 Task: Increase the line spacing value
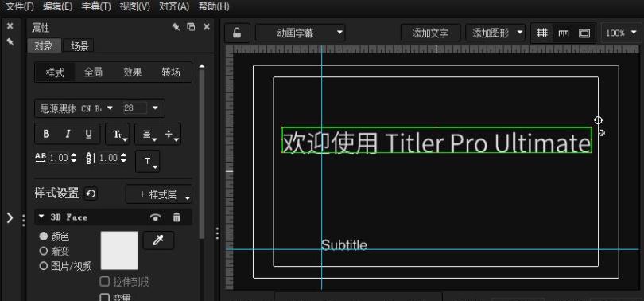point(123,155)
